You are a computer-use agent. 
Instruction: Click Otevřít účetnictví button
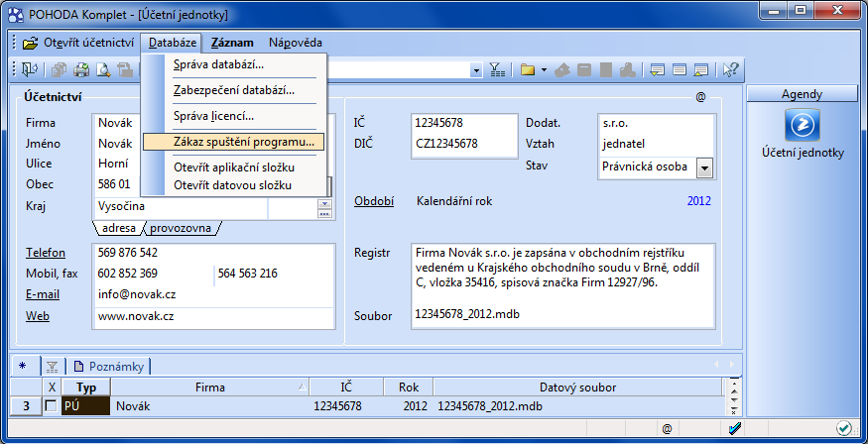pyautogui.click(x=79, y=43)
